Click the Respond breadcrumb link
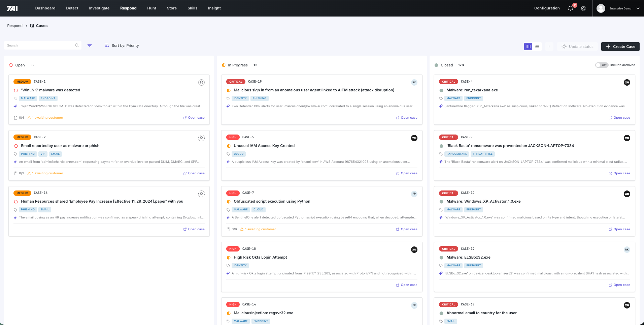Screen dimensions: 644x325 tap(15, 26)
